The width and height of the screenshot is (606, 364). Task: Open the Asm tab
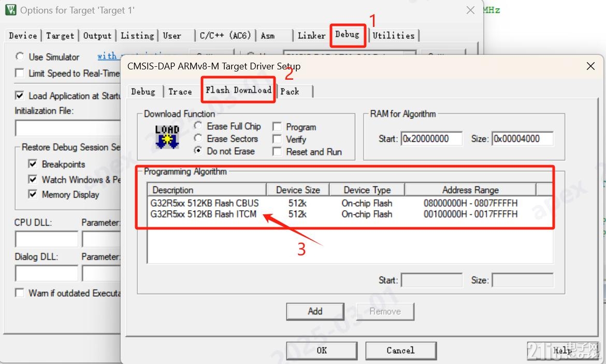click(268, 36)
